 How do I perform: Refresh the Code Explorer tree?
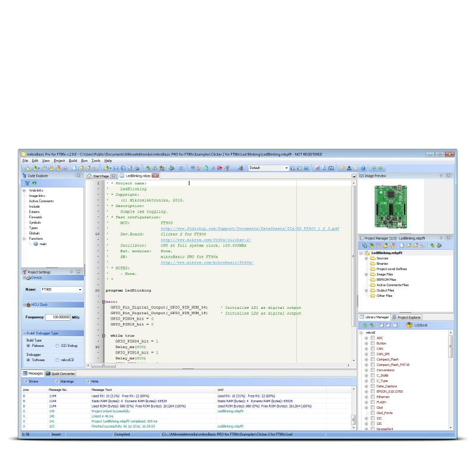click(x=35, y=183)
